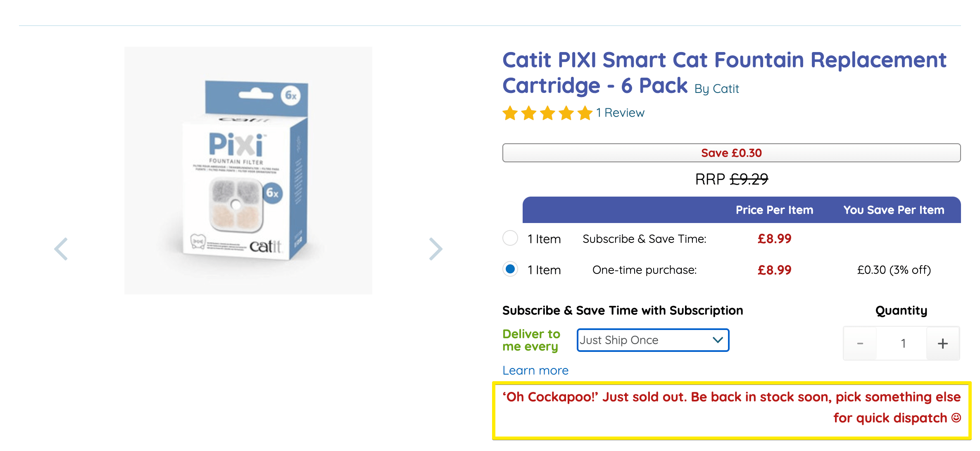Click the previous image arrow
Viewport: 980px width, 451px height.
point(61,249)
